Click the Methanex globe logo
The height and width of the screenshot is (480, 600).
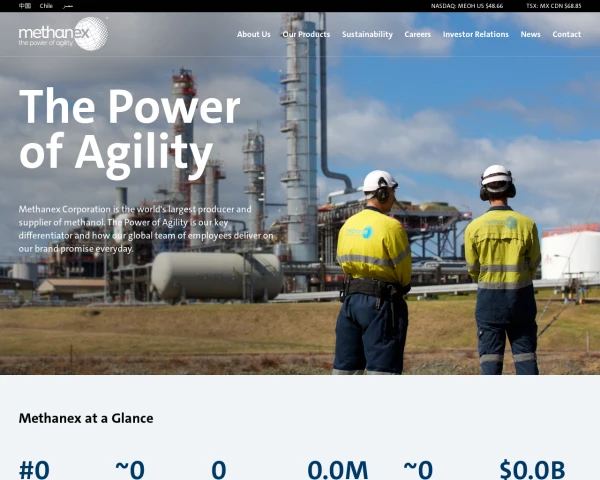pos(63,34)
